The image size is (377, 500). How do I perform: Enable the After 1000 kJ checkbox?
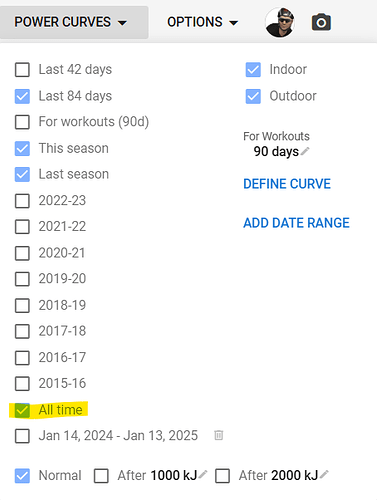pos(101,476)
